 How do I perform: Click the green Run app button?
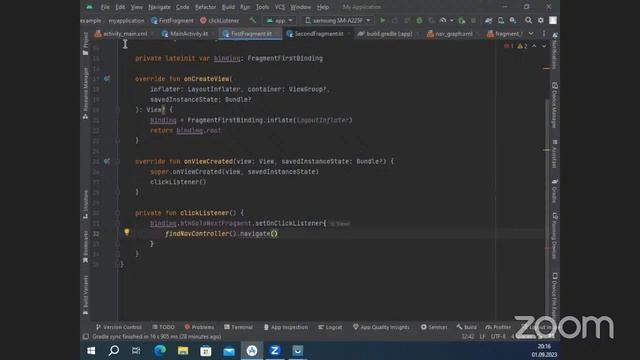coord(382,20)
